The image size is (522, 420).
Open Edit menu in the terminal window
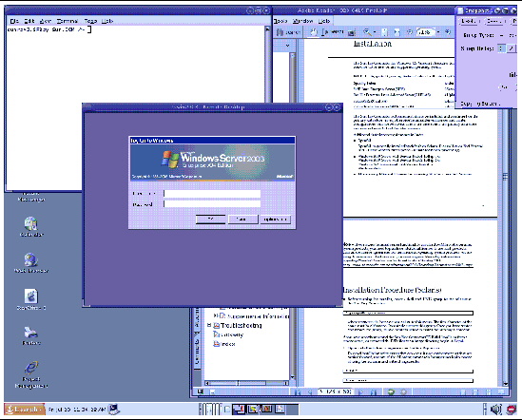pos(29,21)
